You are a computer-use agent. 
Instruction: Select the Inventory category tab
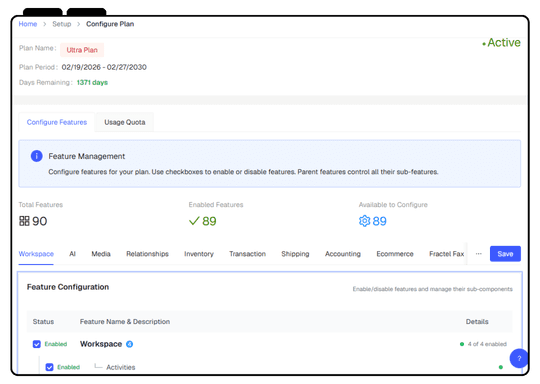tap(199, 254)
